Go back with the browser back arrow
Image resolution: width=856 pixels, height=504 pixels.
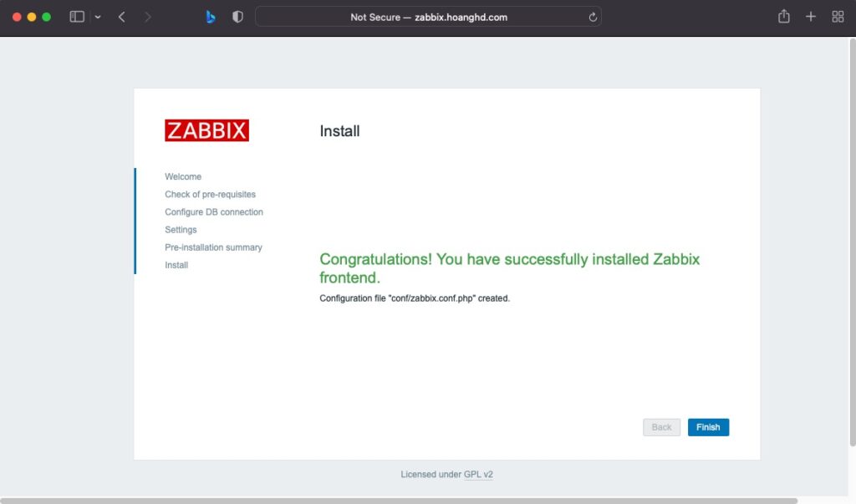point(122,17)
